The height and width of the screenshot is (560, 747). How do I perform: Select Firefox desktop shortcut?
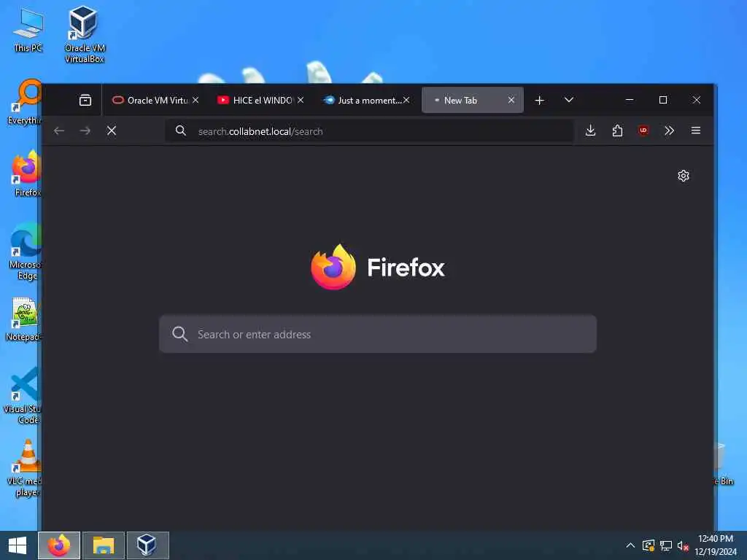click(27, 174)
